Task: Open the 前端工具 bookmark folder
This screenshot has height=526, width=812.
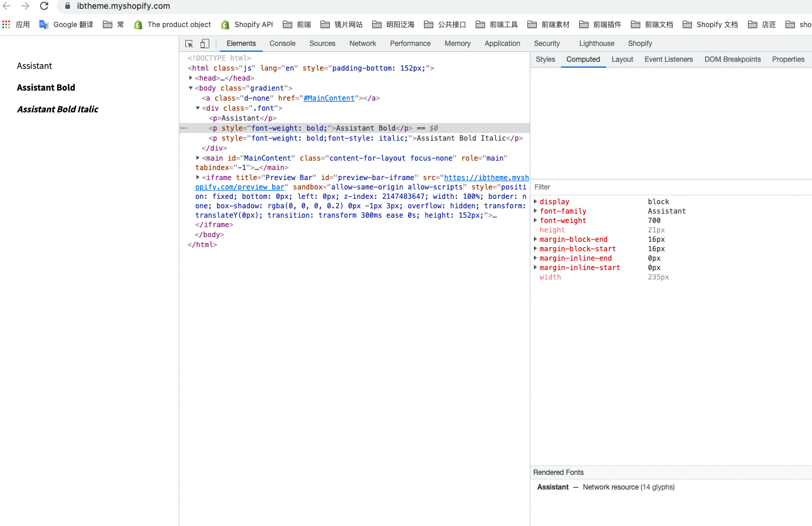Action: click(x=497, y=25)
